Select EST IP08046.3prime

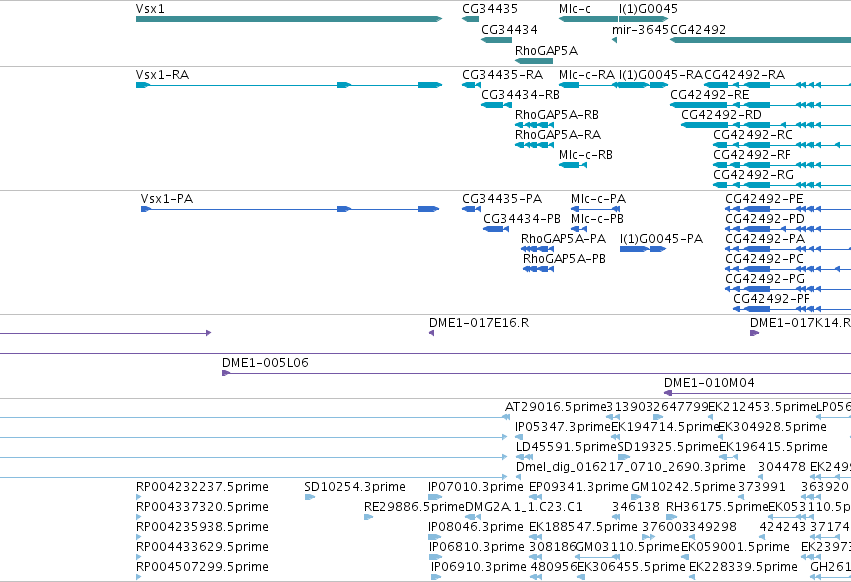[x=435, y=537]
